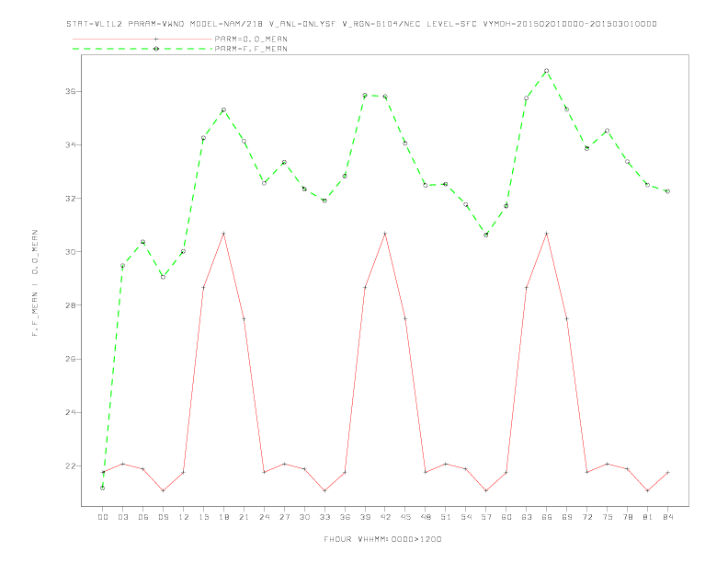
Task: Click the x-axis forecast hour label 51
Action: 446,517
